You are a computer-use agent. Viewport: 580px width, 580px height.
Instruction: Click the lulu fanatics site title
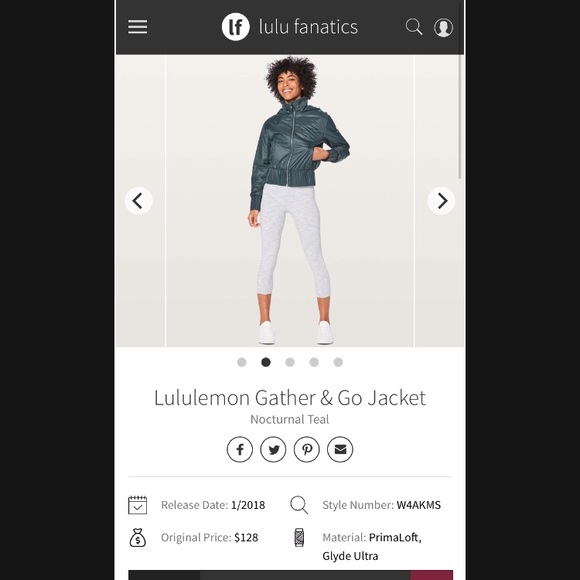[x=308, y=27]
